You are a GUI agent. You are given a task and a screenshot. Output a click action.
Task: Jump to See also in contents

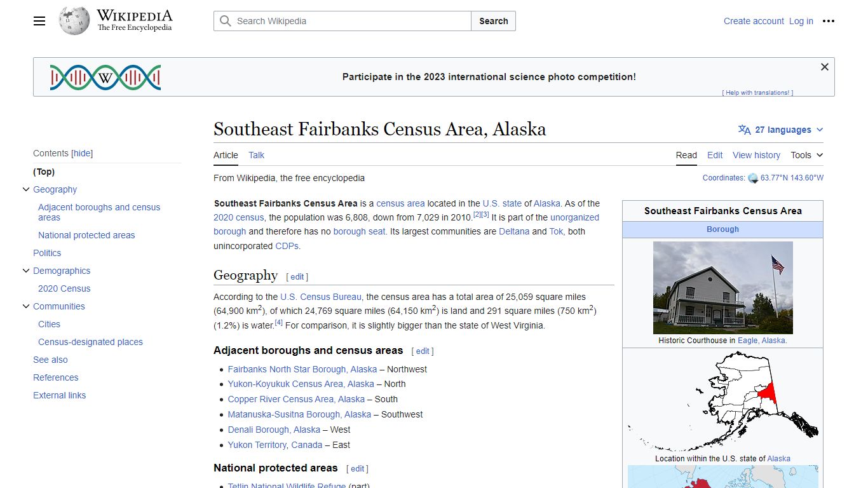pos(50,360)
